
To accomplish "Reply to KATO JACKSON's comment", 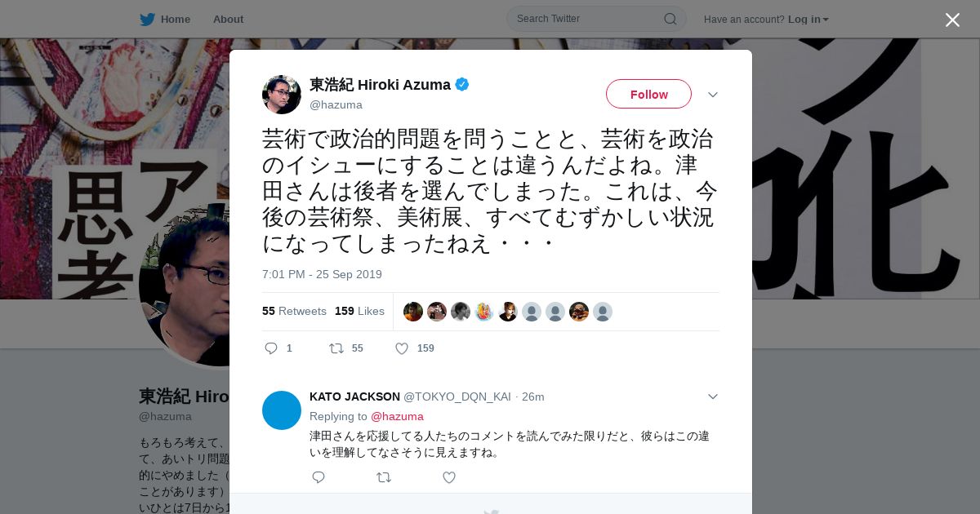I will click(318, 477).
